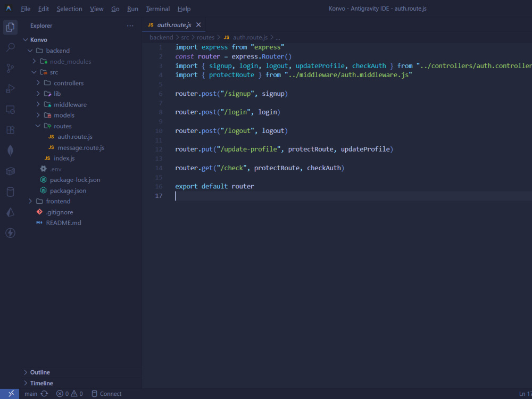Expand the controllers folder

point(38,83)
